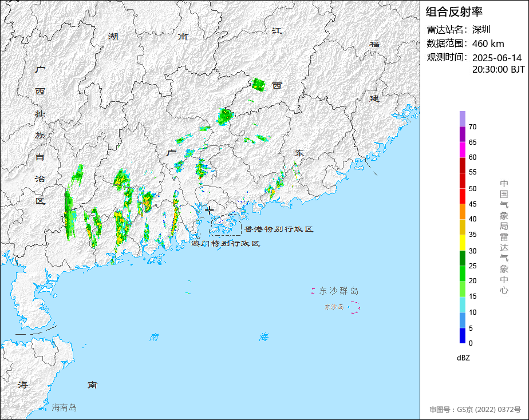Click the 观测时间 field label
The height and width of the screenshot is (420, 529).
447,57
